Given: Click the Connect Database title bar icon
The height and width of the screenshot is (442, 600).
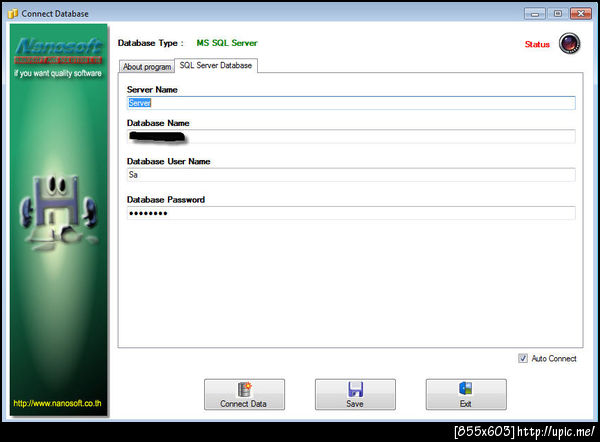Looking at the screenshot, I should point(13,13).
